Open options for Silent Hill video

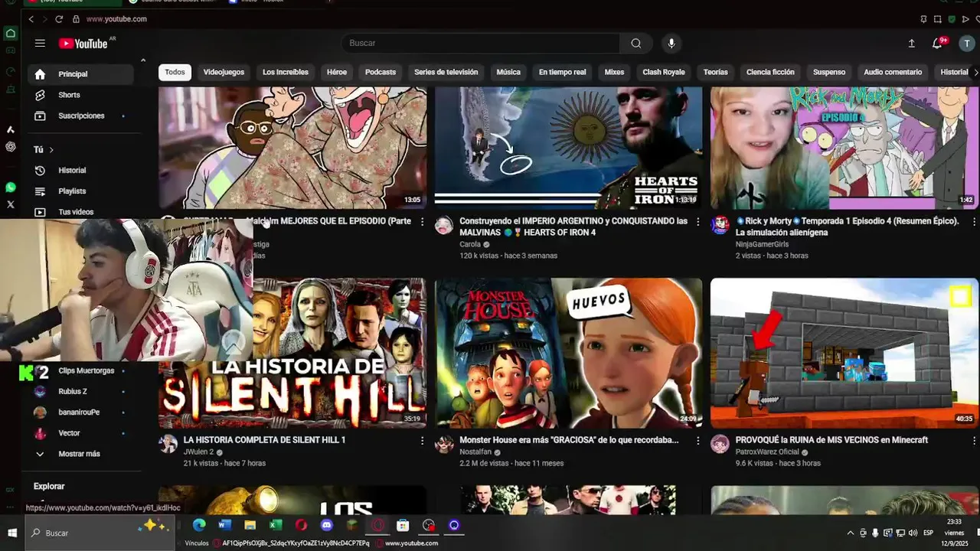tap(422, 441)
